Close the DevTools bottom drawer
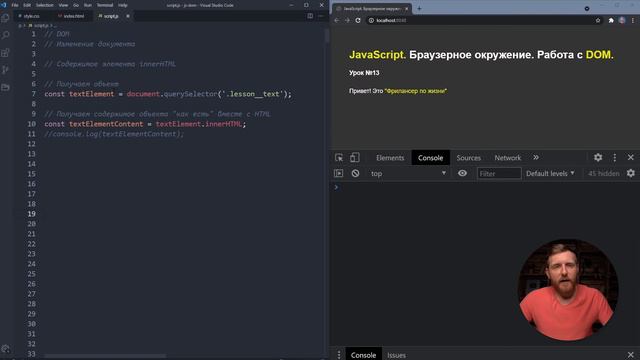 (x=631, y=355)
